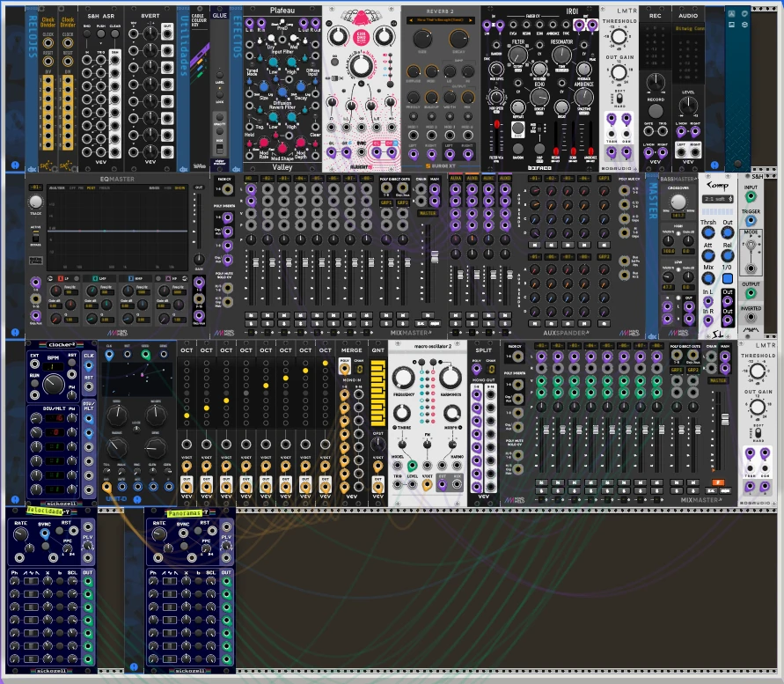Click the Clocker2 BPM knob
This screenshot has width=784, height=684.
pos(53,385)
